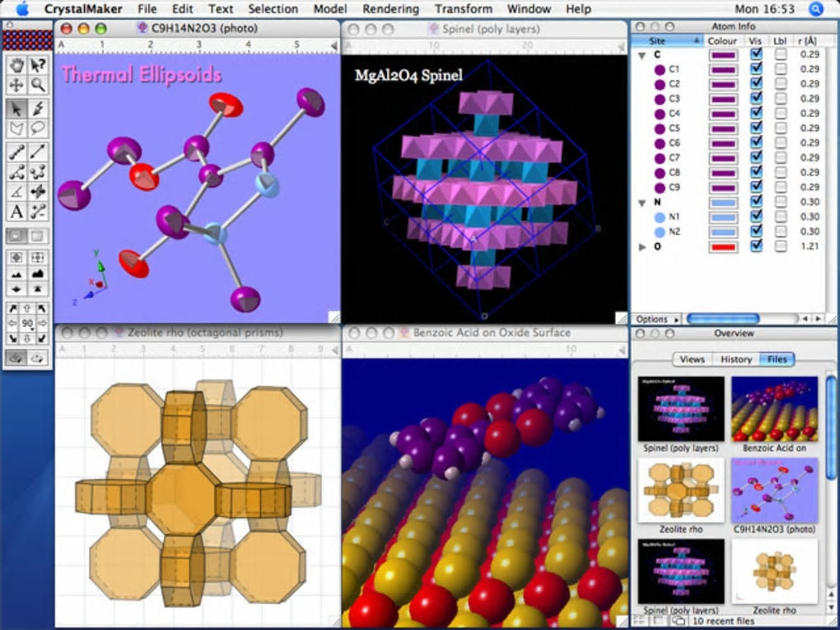Click the Site column sort arrow
Image resolution: width=840 pixels, height=630 pixels.
[697, 40]
